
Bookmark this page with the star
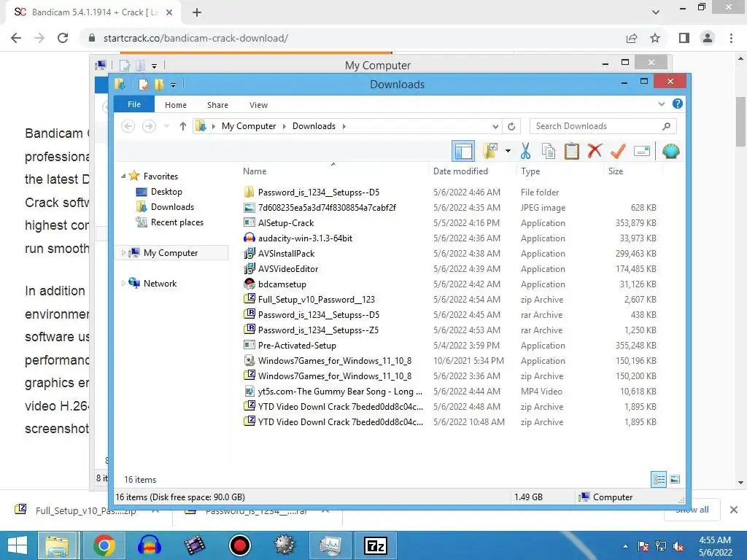click(x=655, y=38)
